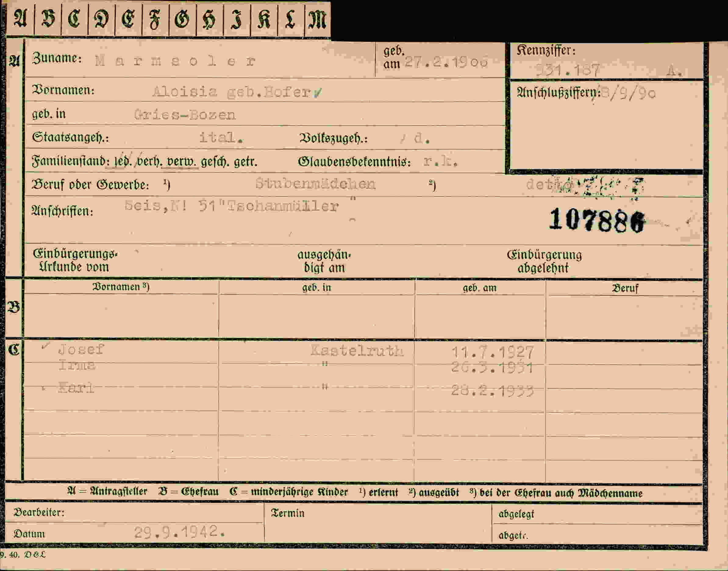Click the Vornamen label in section A

63,90
